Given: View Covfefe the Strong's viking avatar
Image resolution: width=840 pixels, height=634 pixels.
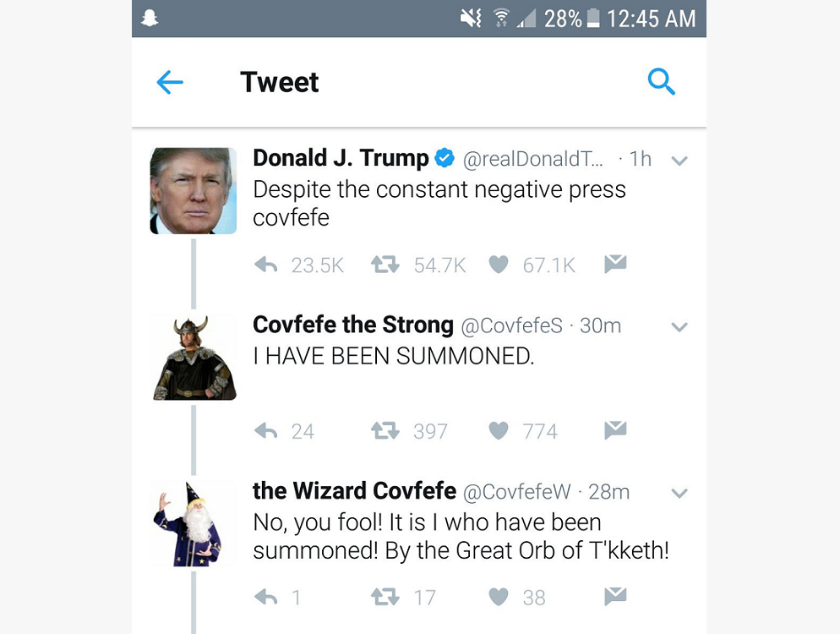Looking at the screenshot, I should [x=194, y=357].
